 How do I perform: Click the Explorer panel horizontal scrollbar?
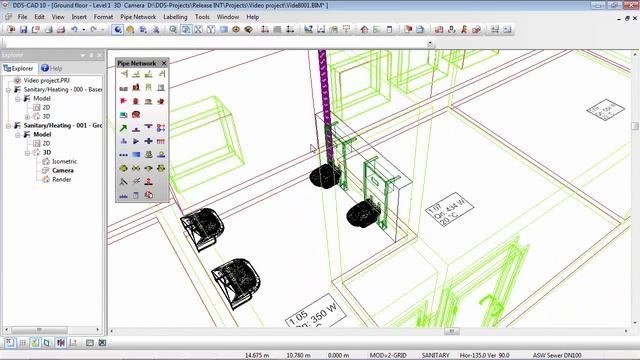pos(39,330)
